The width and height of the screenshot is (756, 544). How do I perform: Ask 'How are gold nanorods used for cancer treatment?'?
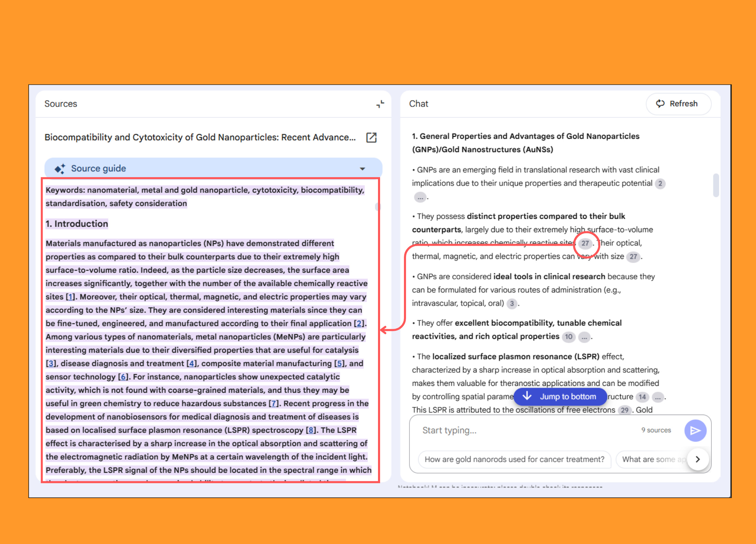click(x=514, y=459)
